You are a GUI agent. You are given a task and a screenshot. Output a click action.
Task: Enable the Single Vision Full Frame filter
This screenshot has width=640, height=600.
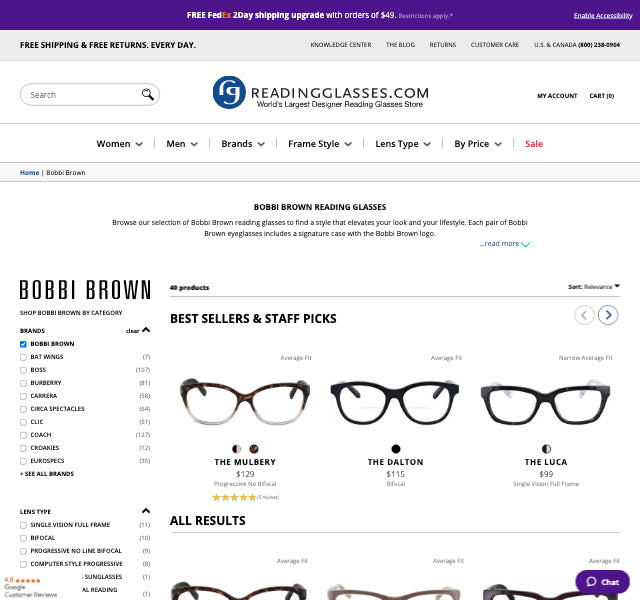coord(23,525)
